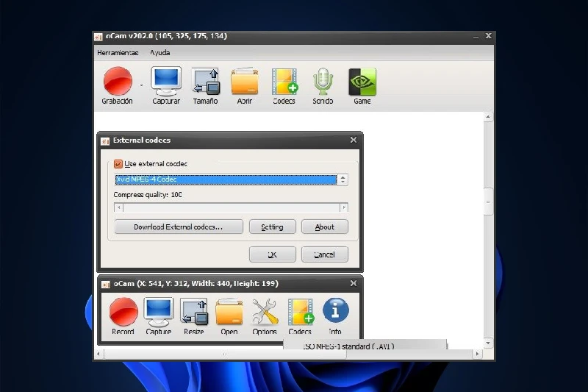Click the Codecs film icon in main toolbar

tap(284, 81)
